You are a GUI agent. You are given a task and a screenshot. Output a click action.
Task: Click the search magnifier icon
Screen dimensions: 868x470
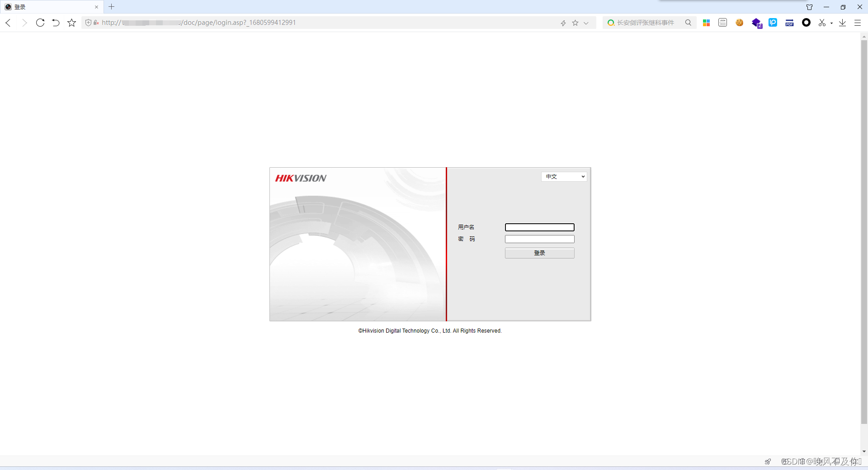[x=688, y=23]
